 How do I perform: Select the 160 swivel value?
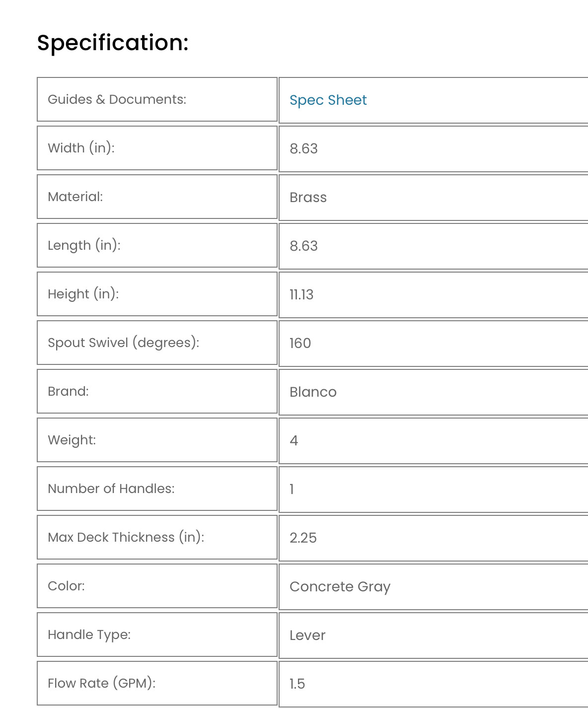pos(300,344)
